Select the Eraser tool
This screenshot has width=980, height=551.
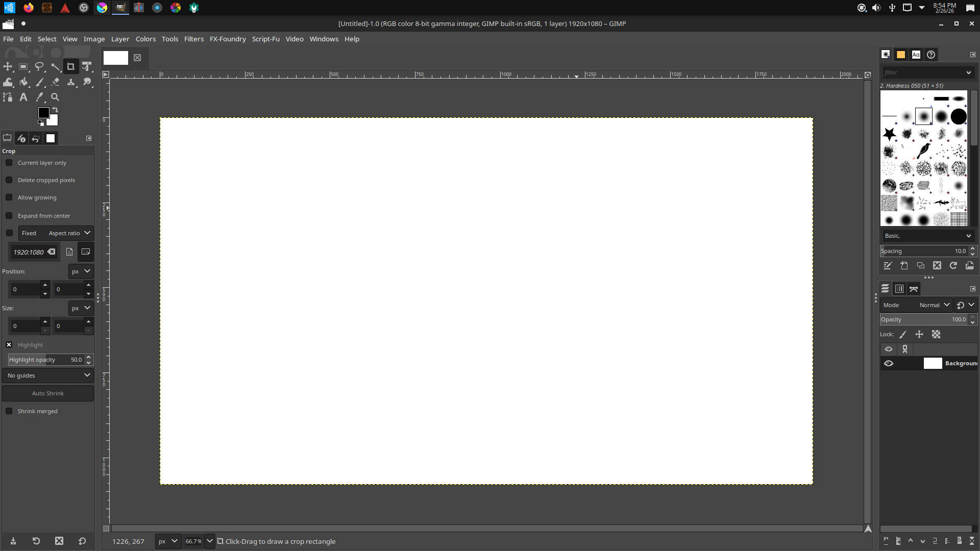click(55, 82)
